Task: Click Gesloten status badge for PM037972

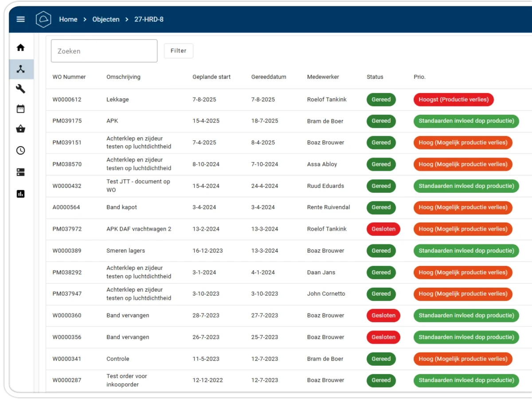Action: tap(383, 229)
